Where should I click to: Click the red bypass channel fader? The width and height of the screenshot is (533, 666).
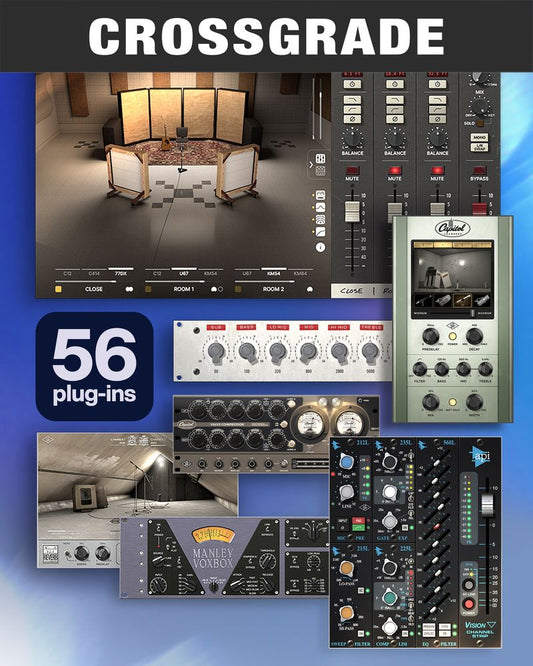coord(479,210)
